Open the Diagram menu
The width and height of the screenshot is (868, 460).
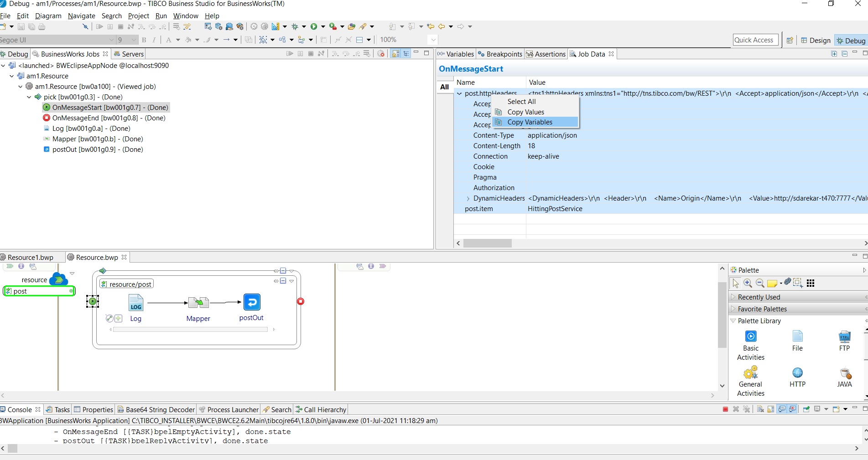click(48, 16)
